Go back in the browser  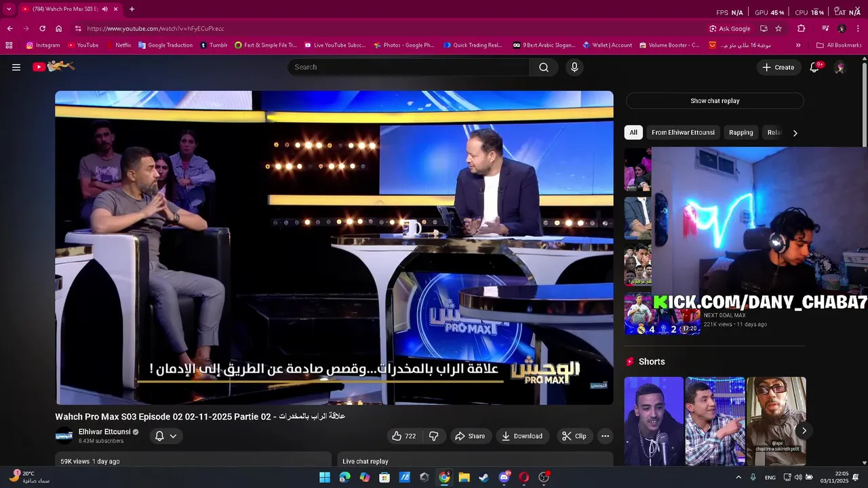9,28
